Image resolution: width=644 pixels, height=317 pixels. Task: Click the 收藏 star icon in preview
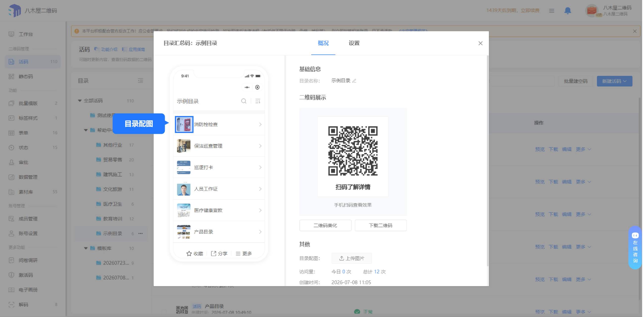click(189, 254)
